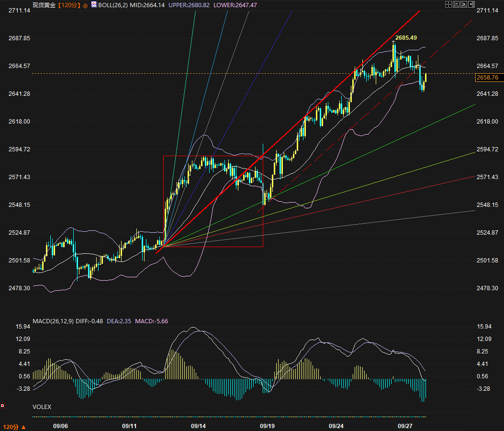Click the 2685.49 high price marker
This screenshot has width=504, height=431.
[406, 37]
